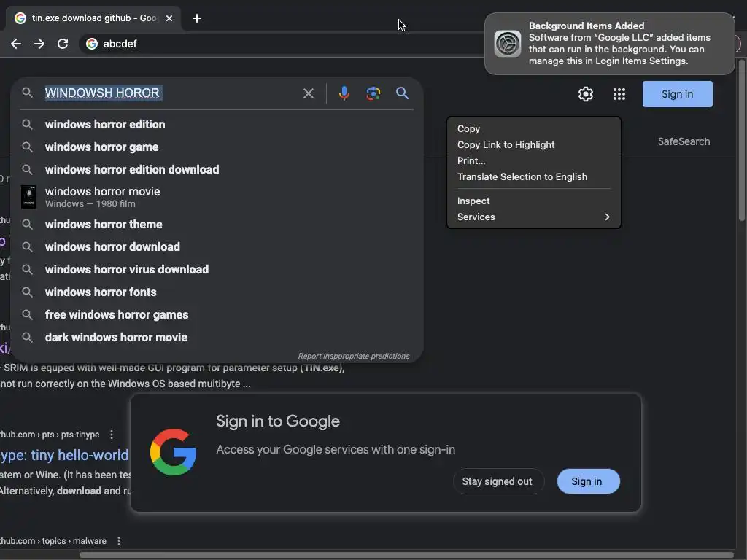747x560 pixels.
Task: Click Sign in in the Google dialog
Action: [588, 481]
